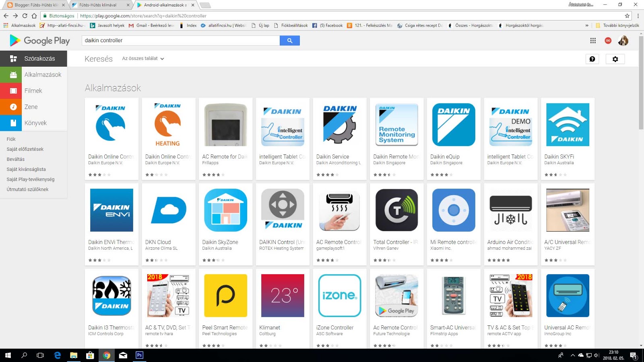
Task: Open Peel Smart Remote yellow icon
Action: tap(226, 296)
